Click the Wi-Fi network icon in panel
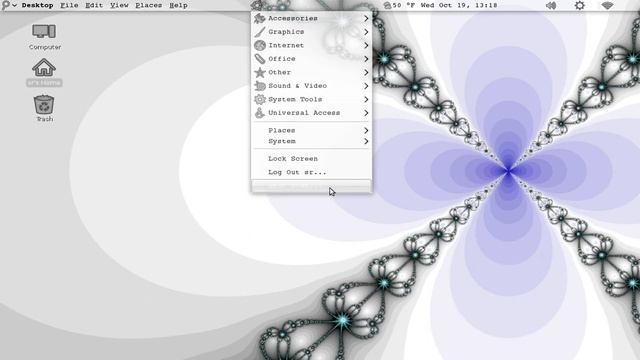This screenshot has width=640, height=360. tap(607, 5)
